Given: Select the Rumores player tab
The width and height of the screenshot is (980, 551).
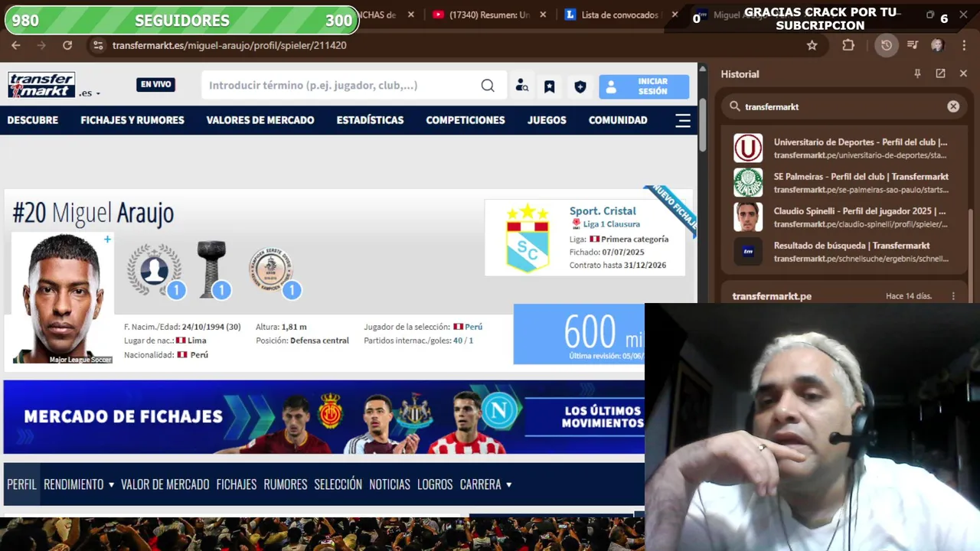Looking at the screenshot, I should tap(286, 484).
